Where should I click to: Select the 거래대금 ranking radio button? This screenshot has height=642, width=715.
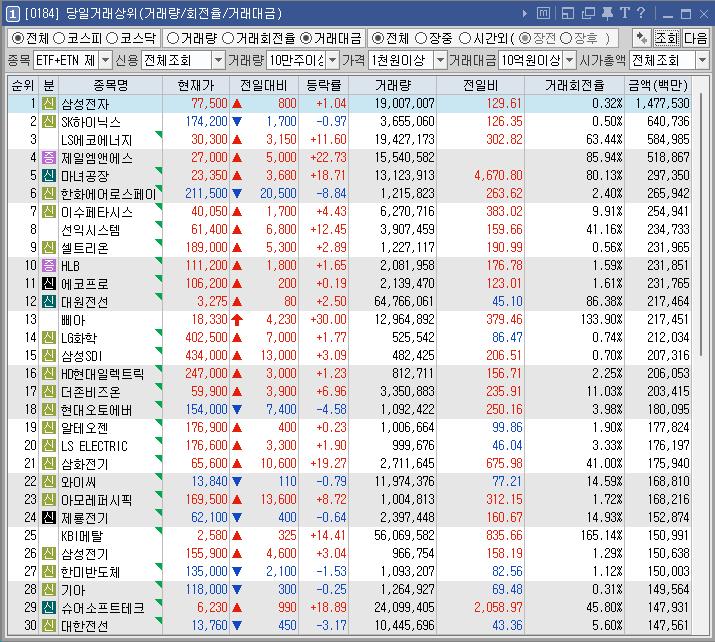[x=306, y=38]
